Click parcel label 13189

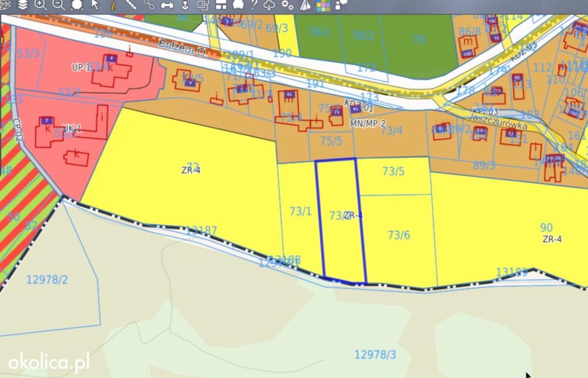coord(512,272)
